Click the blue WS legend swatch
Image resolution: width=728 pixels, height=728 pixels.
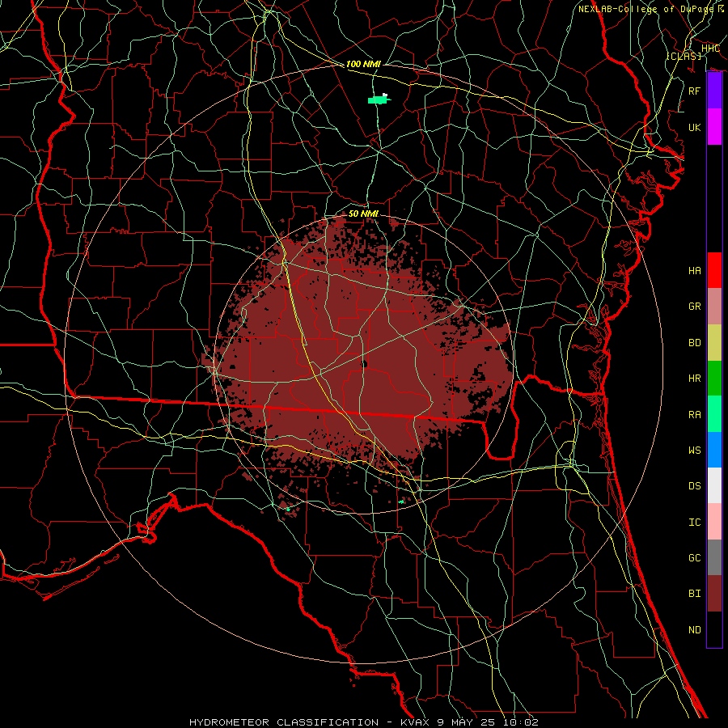(714, 450)
